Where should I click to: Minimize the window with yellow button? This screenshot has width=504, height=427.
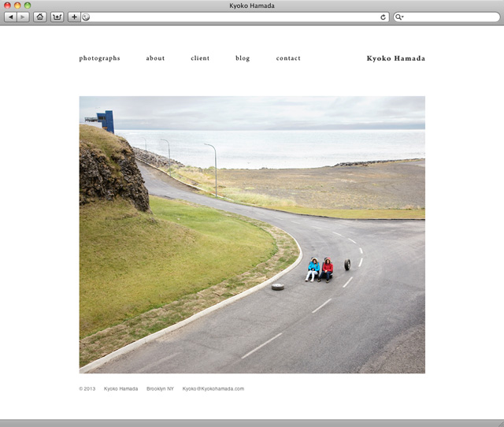(x=17, y=6)
